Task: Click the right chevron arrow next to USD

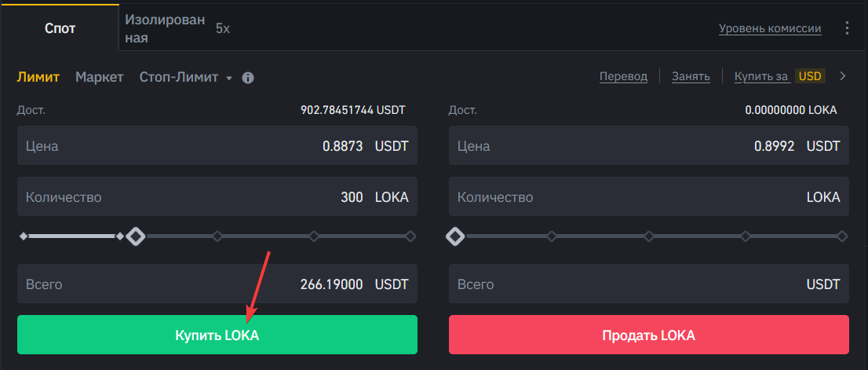Action: coord(843,76)
